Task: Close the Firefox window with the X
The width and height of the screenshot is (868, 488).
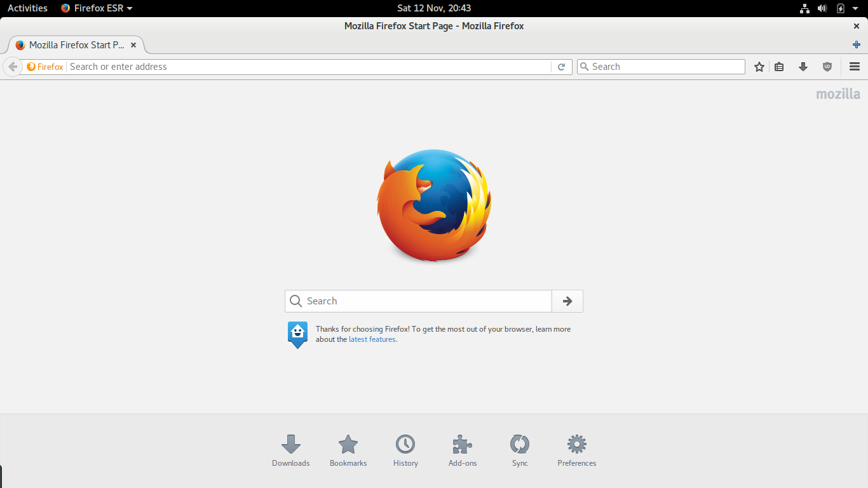Action: click(x=857, y=26)
